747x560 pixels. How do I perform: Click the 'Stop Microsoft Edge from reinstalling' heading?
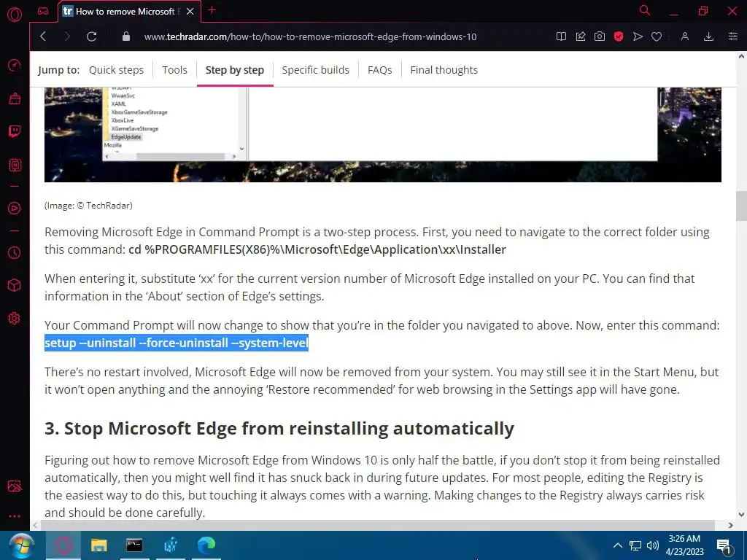coord(279,429)
